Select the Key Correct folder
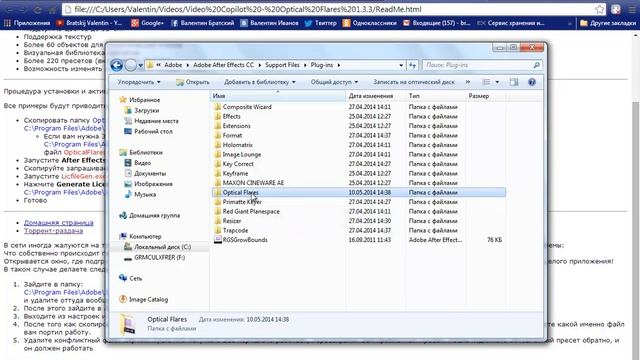The width and height of the screenshot is (640, 360). (x=238, y=164)
